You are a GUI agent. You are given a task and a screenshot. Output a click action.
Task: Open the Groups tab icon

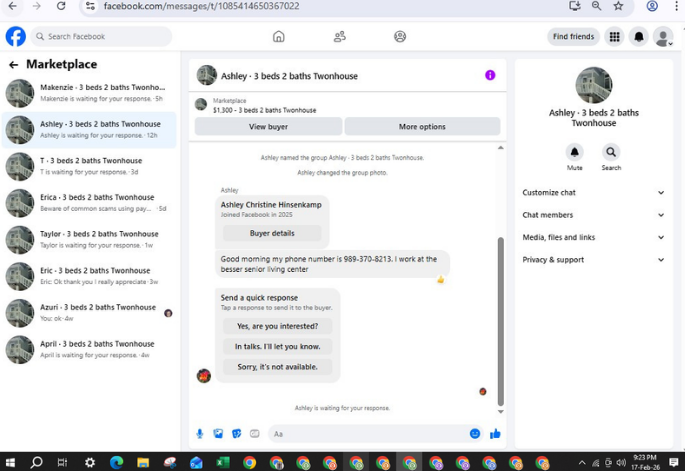(400, 36)
